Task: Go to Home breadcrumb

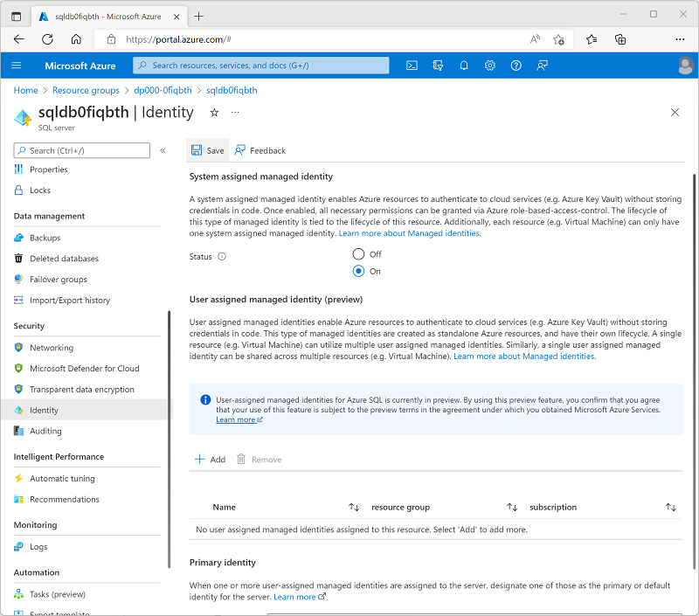Action: pyautogui.click(x=26, y=90)
